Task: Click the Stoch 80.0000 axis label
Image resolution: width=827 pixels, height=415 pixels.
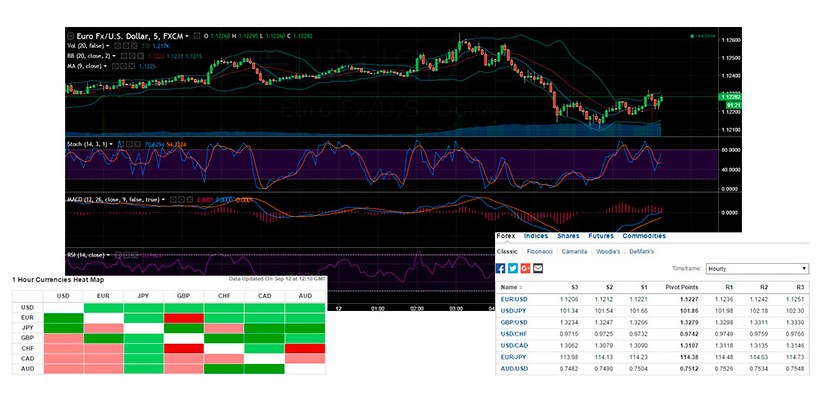Action: 730,150
